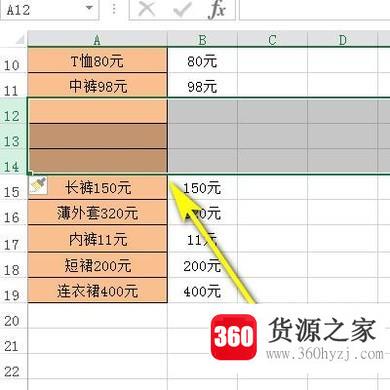Screen dimensions: 390x390
Task: Select row 14 header
Action: point(13,162)
